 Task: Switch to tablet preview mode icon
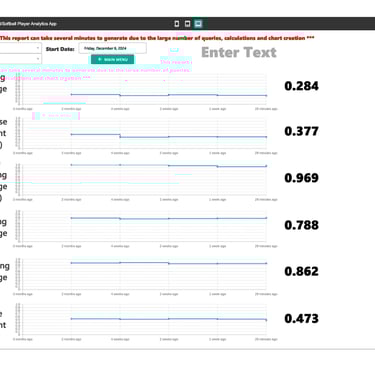coord(187,24)
